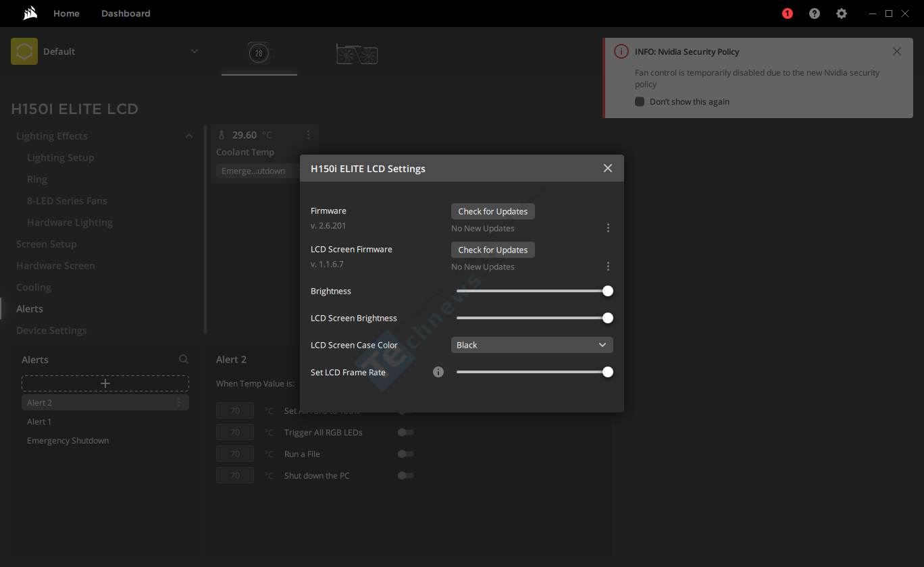Search alerts with the magnifier icon
924x567 pixels.
pyautogui.click(x=184, y=360)
